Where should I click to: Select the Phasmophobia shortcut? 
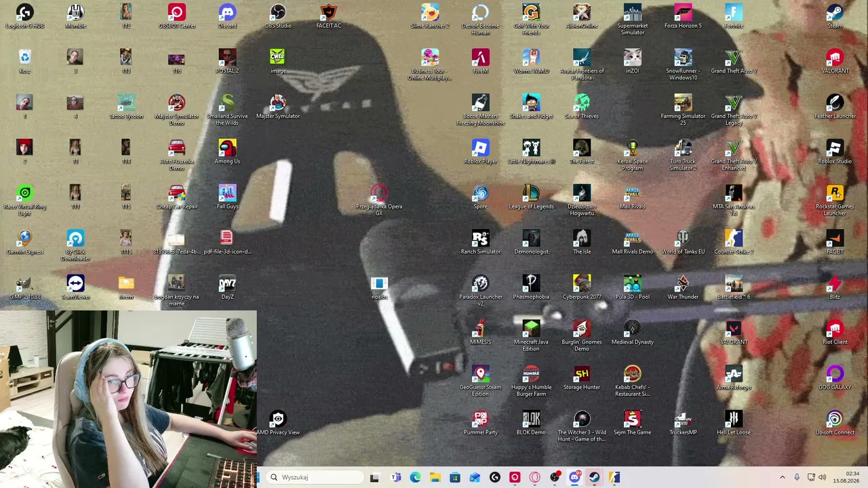click(x=531, y=287)
